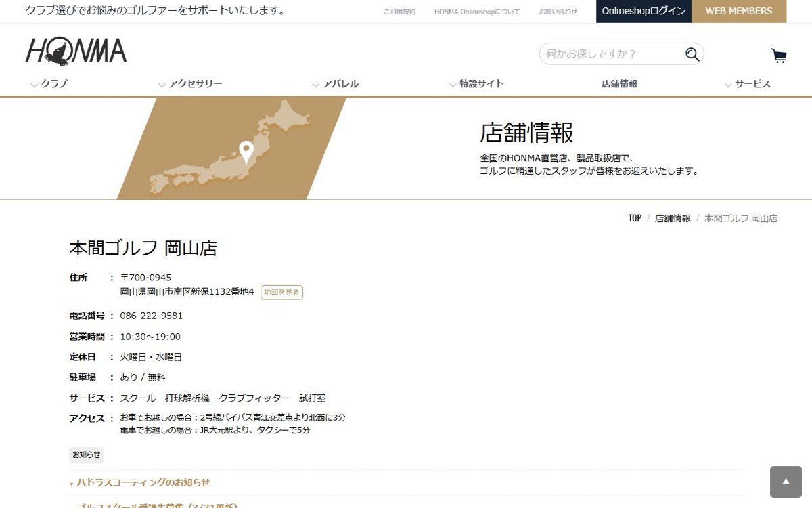Expand the アクセサリー menu
This screenshot has width=812, height=508.
click(190, 84)
